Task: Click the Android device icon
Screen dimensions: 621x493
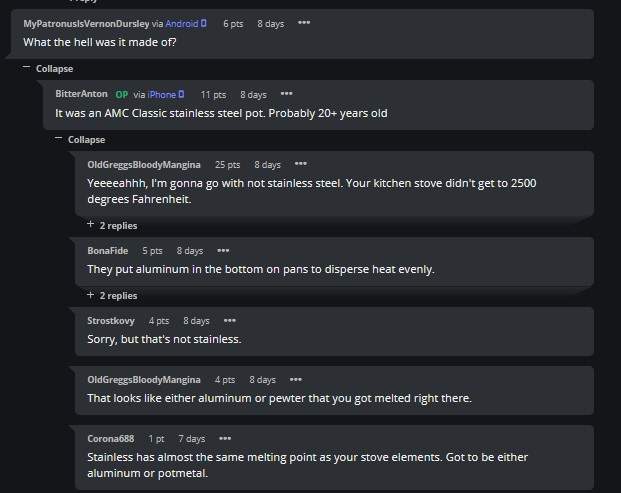Action: [x=204, y=22]
